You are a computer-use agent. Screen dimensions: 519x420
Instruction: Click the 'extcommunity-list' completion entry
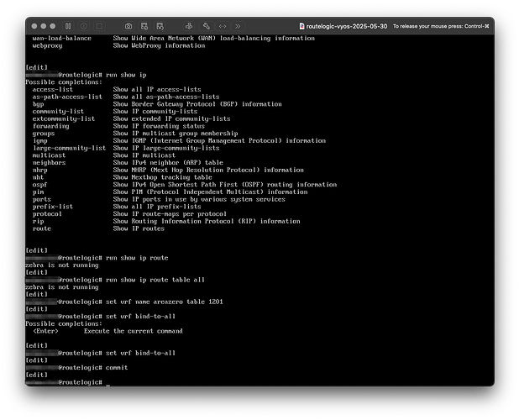point(64,118)
